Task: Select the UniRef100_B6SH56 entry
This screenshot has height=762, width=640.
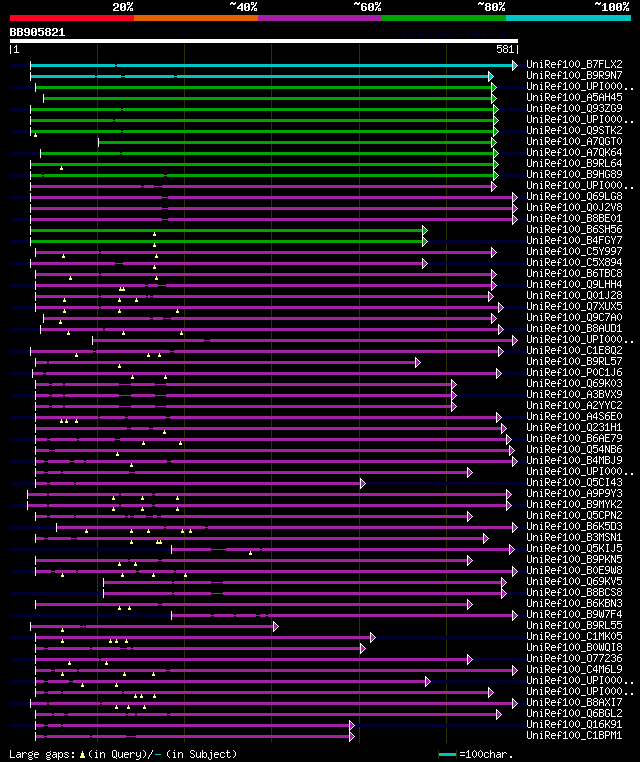Action: [574, 229]
